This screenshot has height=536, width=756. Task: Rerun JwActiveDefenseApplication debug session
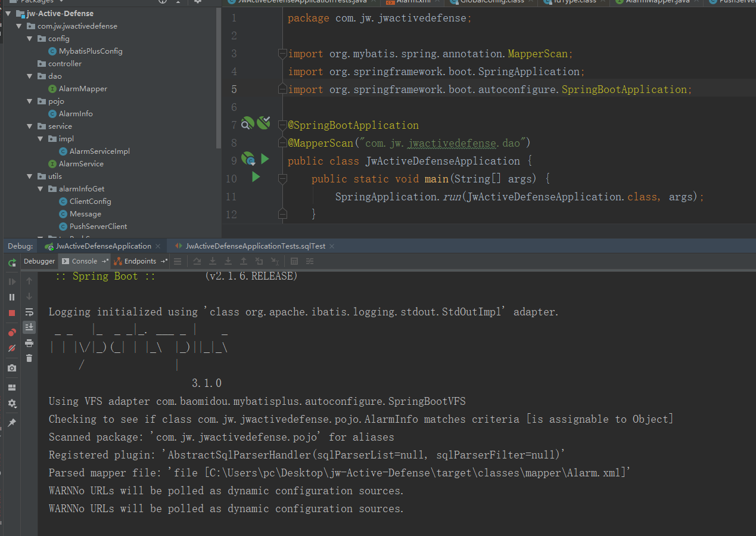[x=12, y=262]
